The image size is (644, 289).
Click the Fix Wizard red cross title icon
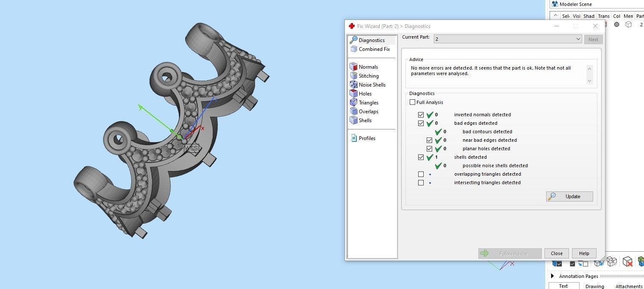(352, 26)
